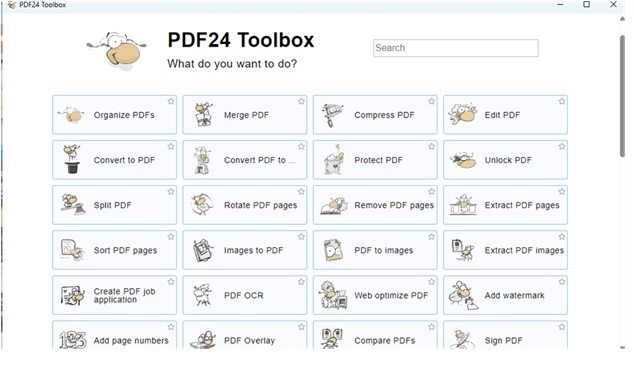Open the Organize PDFs tool icon
Viewport: 634px width, 373px height.
coord(71,115)
